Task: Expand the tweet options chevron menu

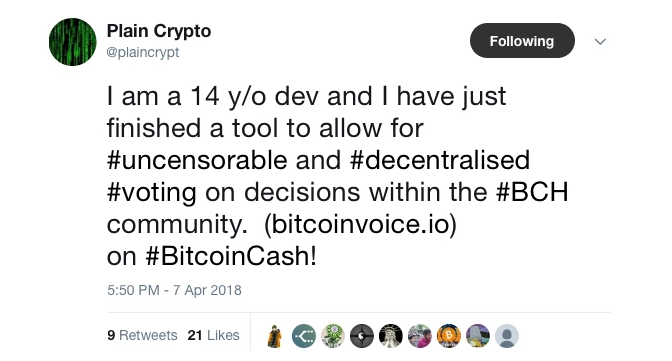Action: (600, 42)
